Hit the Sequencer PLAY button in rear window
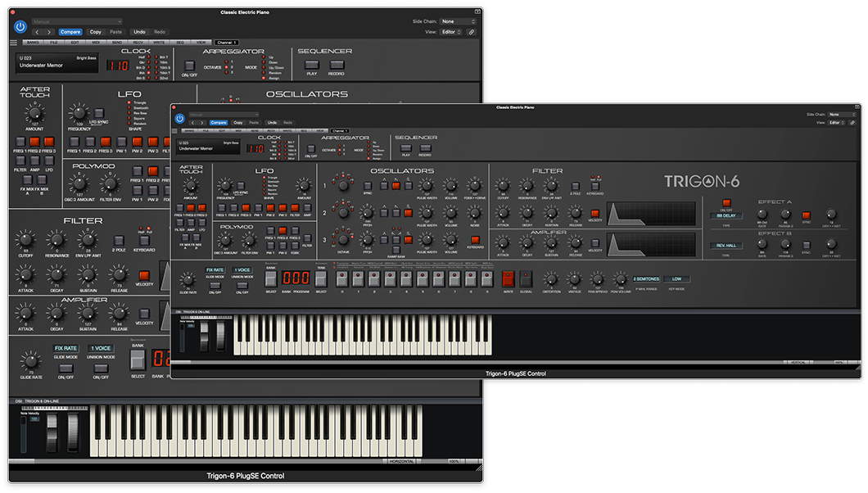This screenshot has height=493, width=868. (312, 66)
